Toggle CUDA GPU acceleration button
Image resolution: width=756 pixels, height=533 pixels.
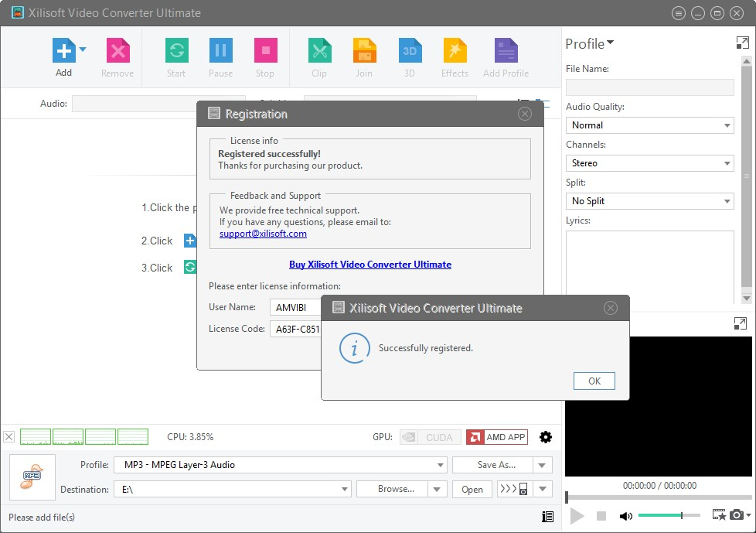(430, 437)
